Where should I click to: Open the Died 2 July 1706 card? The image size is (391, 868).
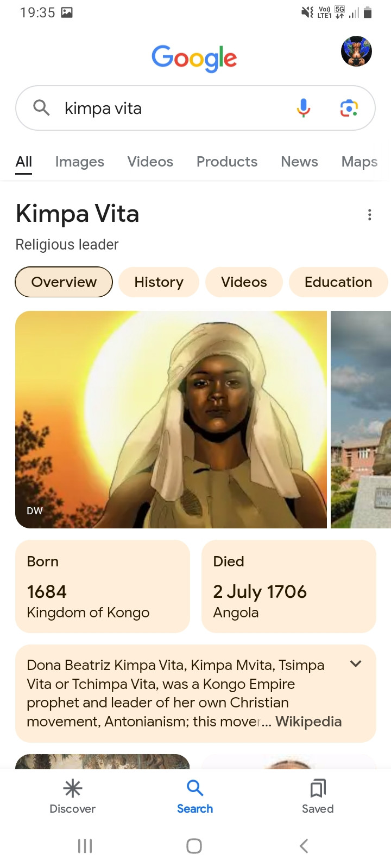coord(289,586)
